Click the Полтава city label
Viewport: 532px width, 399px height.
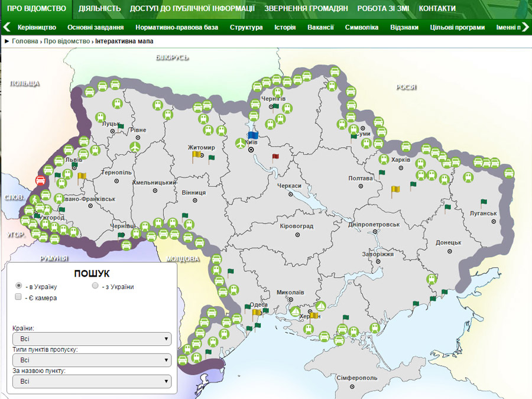pos(361,178)
